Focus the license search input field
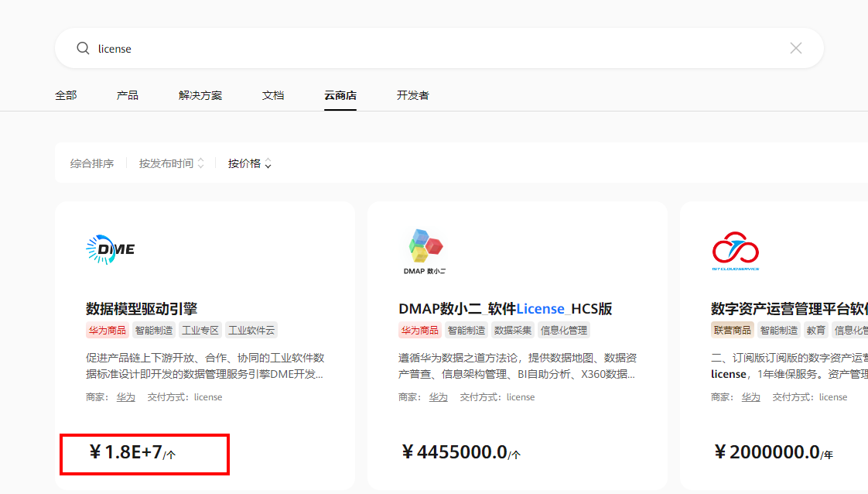Image resolution: width=868 pixels, height=494 pixels. click(437, 48)
